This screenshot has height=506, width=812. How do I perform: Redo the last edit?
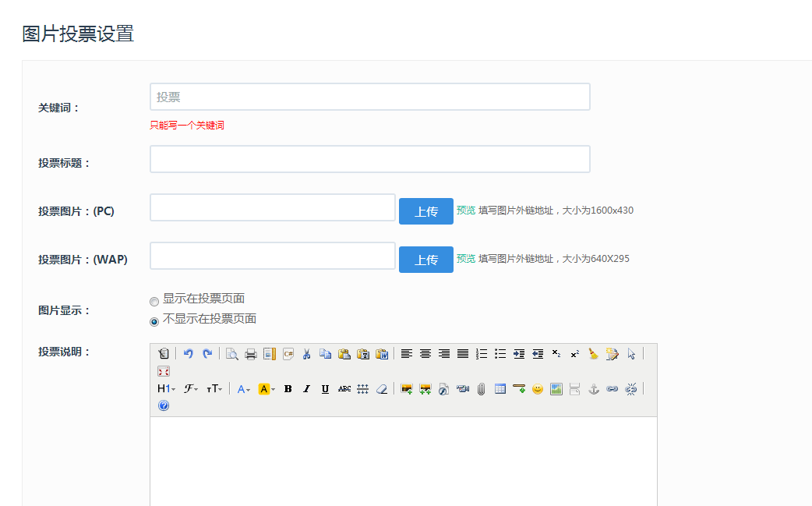coord(207,354)
